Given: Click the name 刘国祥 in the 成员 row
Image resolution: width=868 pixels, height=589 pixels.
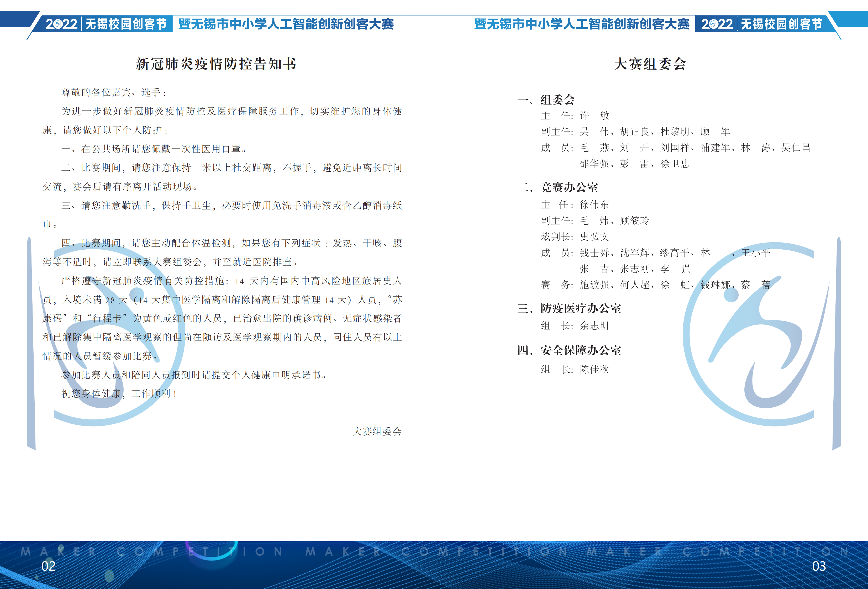Looking at the screenshot, I should coord(675,148).
